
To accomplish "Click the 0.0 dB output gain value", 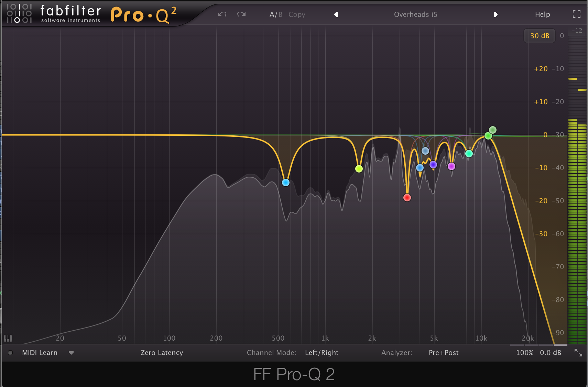I will click(550, 353).
